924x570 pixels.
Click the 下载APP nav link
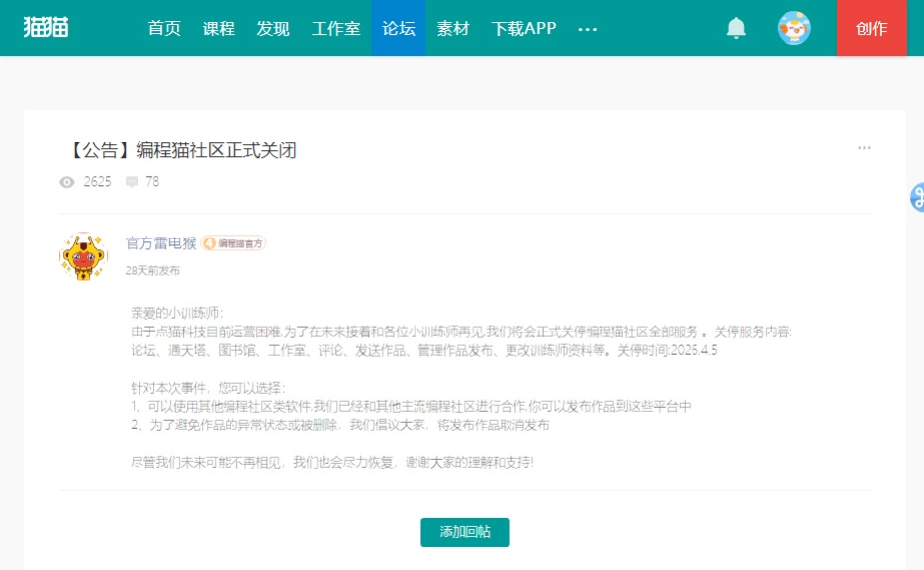pyautogui.click(x=523, y=28)
